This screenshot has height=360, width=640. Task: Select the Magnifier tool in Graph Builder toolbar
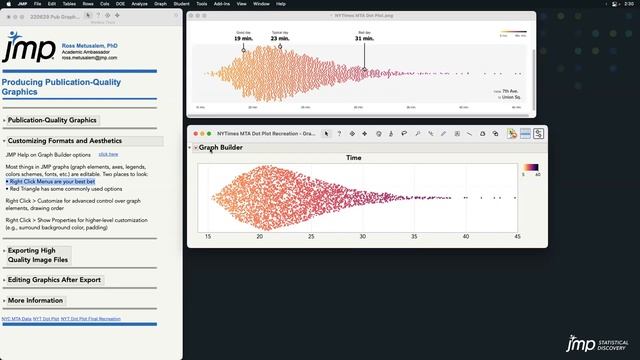coord(418,134)
